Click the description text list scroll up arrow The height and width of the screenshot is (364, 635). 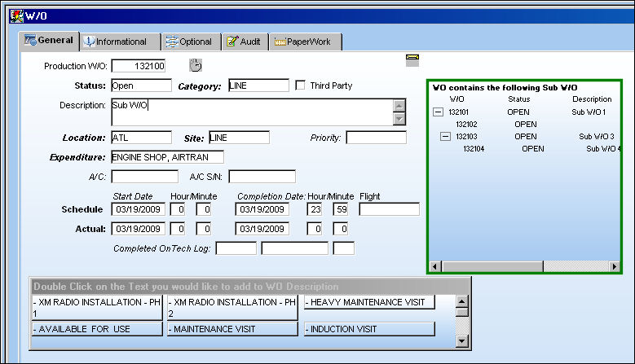click(461, 301)
